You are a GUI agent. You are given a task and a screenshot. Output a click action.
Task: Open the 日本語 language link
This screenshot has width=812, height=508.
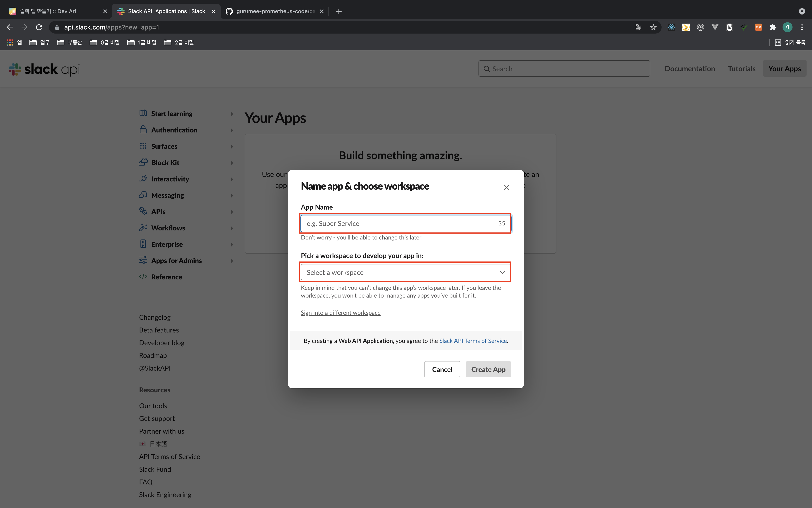tap(153, 444)
